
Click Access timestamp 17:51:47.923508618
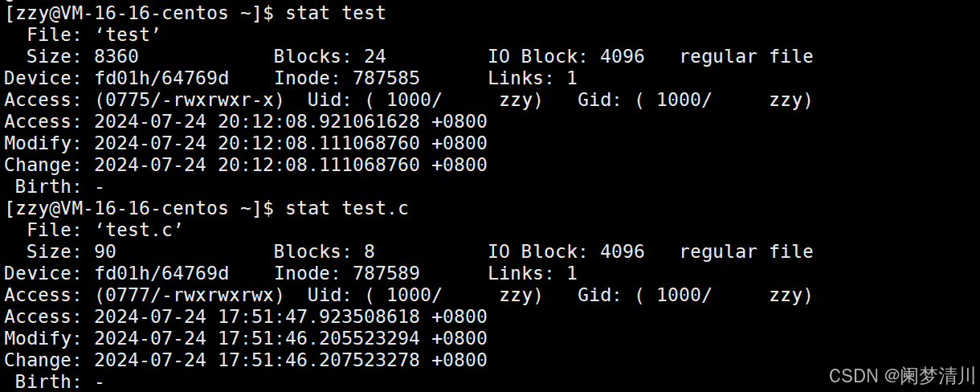318,316
